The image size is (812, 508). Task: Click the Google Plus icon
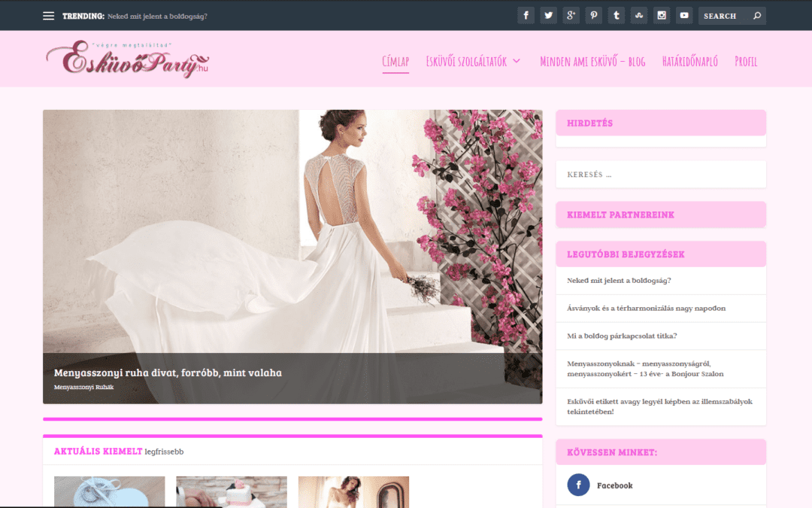point(571,16)
